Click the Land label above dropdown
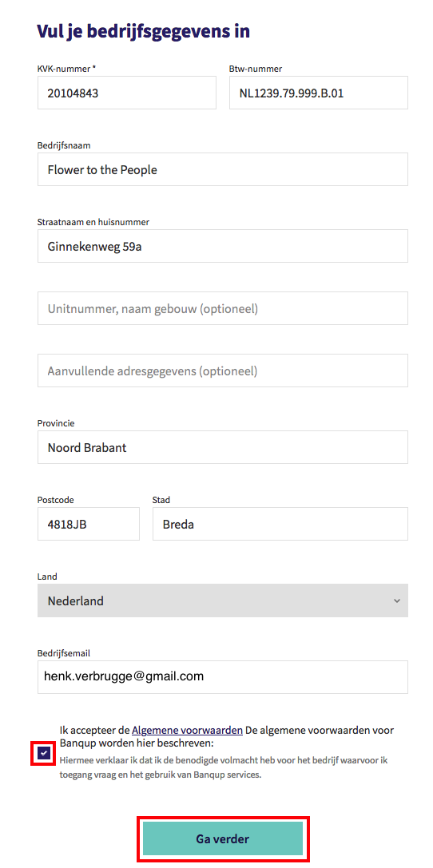Screen dimensions: 433x868 click(47, 577)
